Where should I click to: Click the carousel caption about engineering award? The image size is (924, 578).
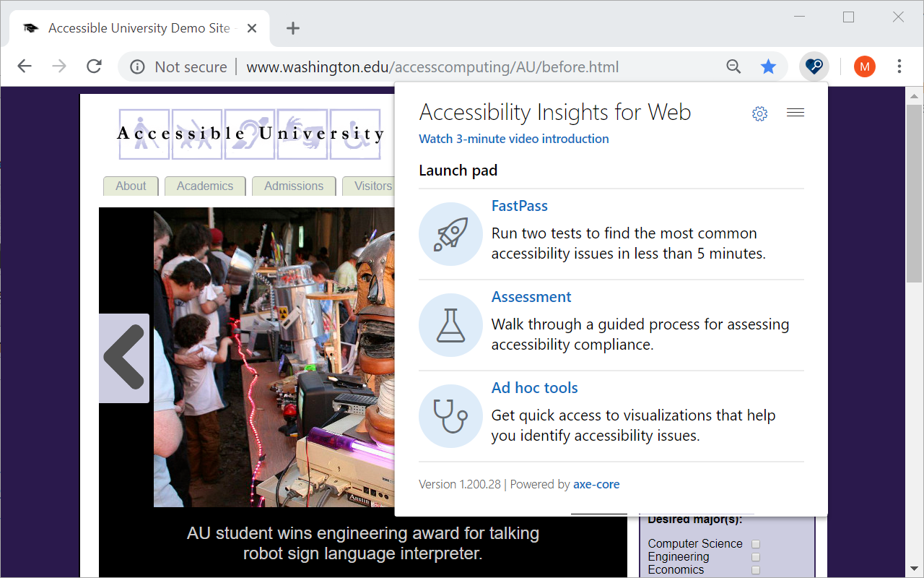363,543
